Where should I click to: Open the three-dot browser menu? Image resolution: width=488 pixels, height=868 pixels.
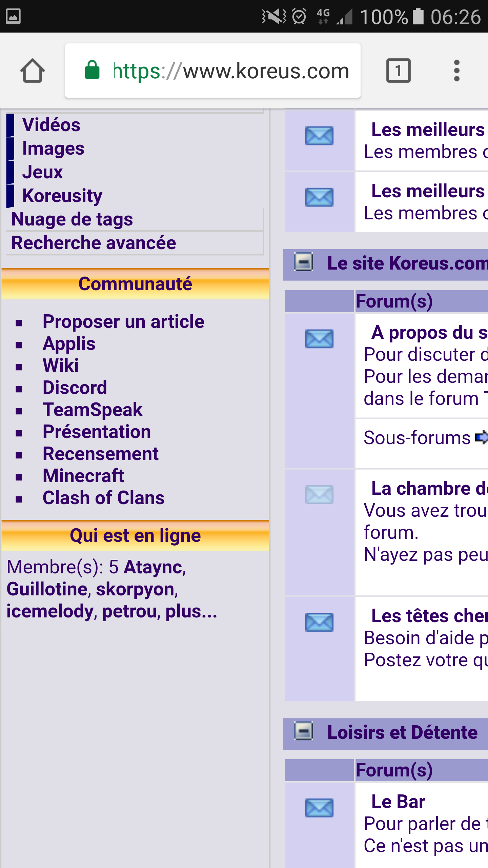456,71
